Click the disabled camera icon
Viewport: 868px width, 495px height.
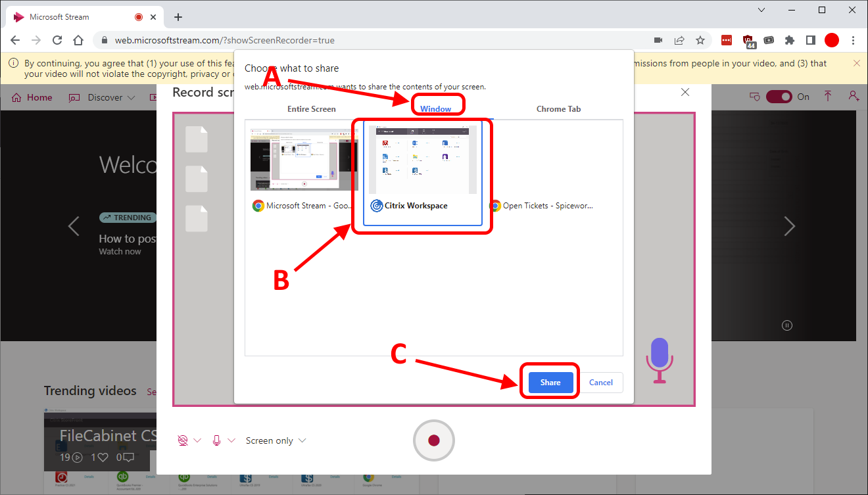tap(183, 440)
